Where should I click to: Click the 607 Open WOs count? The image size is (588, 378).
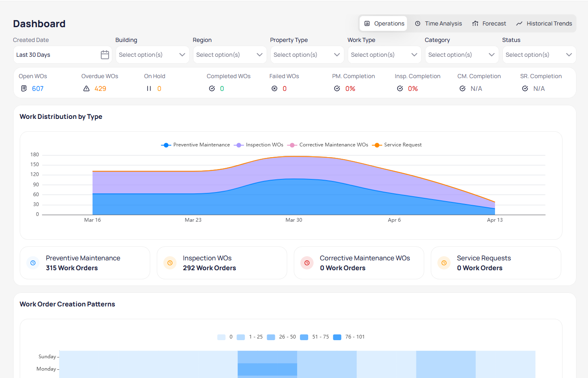click(38, 88)
